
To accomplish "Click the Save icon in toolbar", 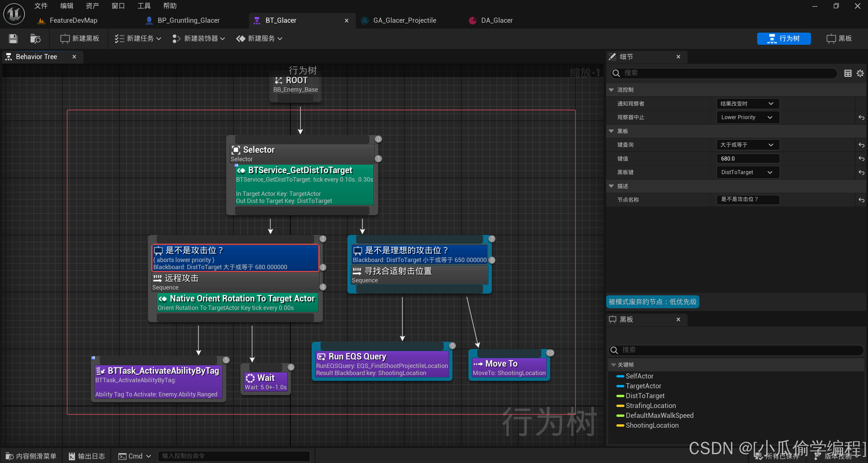I will click(x=13, y=39).
